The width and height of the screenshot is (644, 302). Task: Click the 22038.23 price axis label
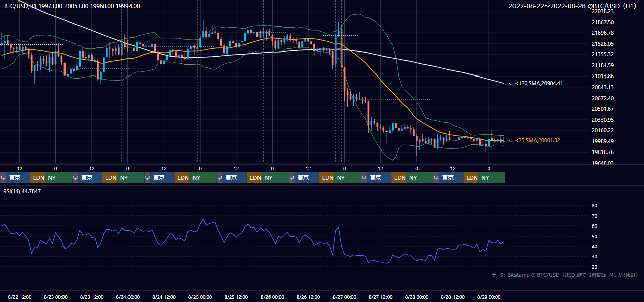click(603, 11)
